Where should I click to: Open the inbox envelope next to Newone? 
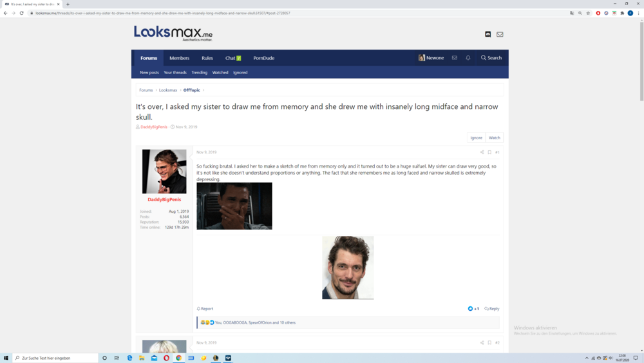click(x=455, y=58)
